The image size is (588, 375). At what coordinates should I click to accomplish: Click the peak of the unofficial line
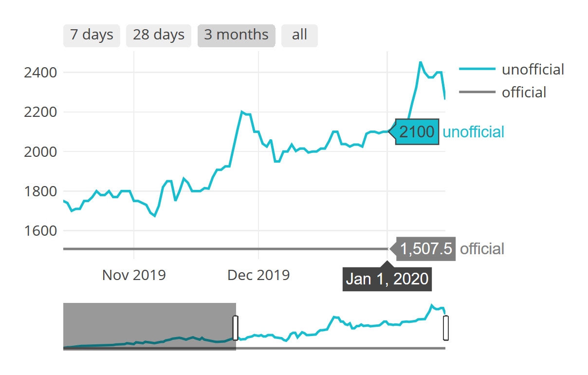click(422, 62)
